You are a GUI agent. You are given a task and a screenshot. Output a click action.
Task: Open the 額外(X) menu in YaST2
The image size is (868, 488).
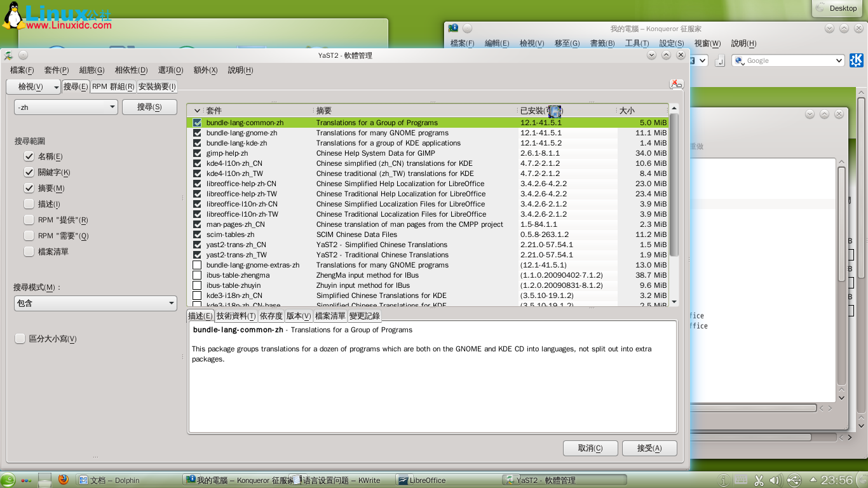[x=205, y=70]
